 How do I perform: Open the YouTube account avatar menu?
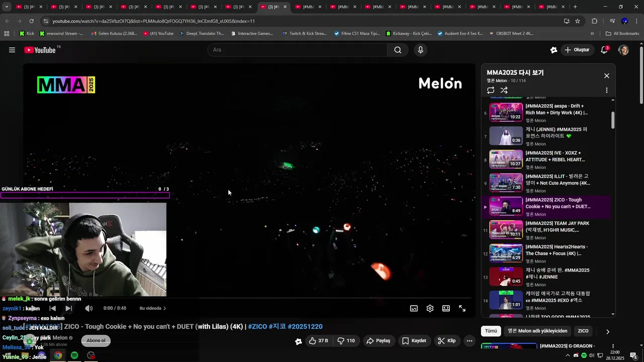click(x=623, y=50)
